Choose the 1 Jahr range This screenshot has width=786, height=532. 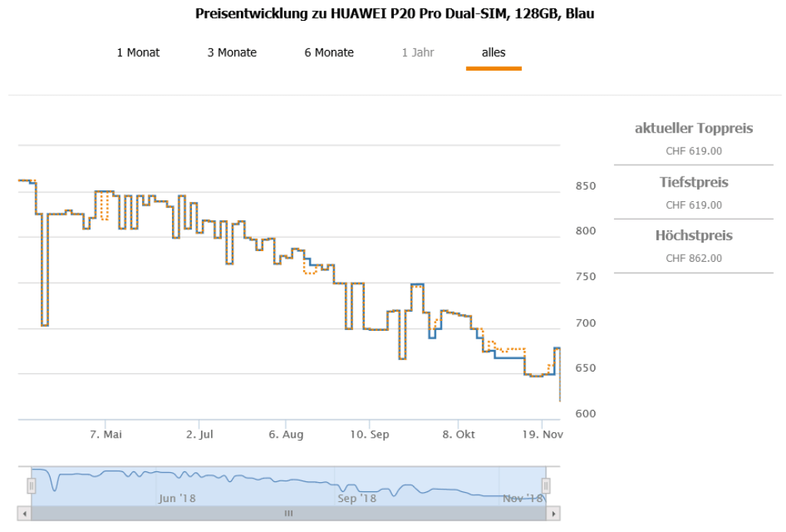tap(418, 53)
